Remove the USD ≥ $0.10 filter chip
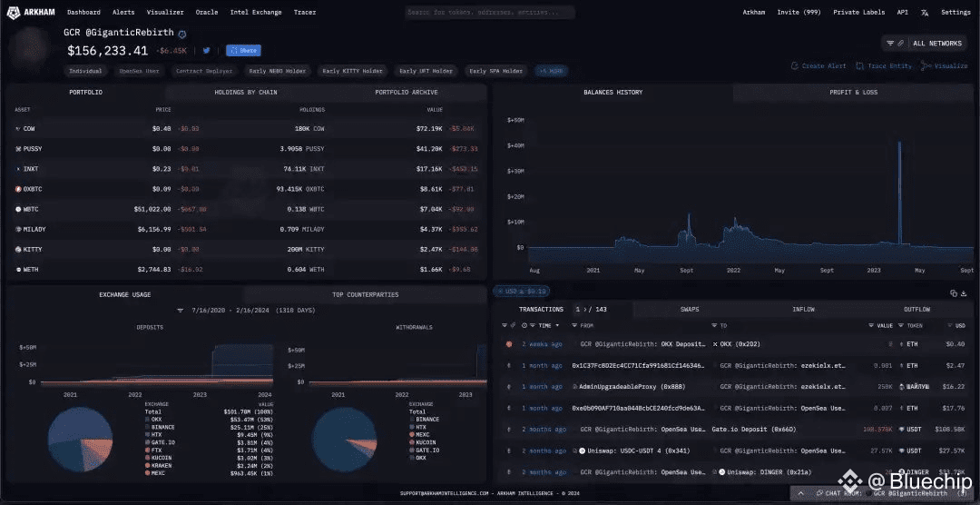Screen dimensions: 980x505 [x=521, y=291]
